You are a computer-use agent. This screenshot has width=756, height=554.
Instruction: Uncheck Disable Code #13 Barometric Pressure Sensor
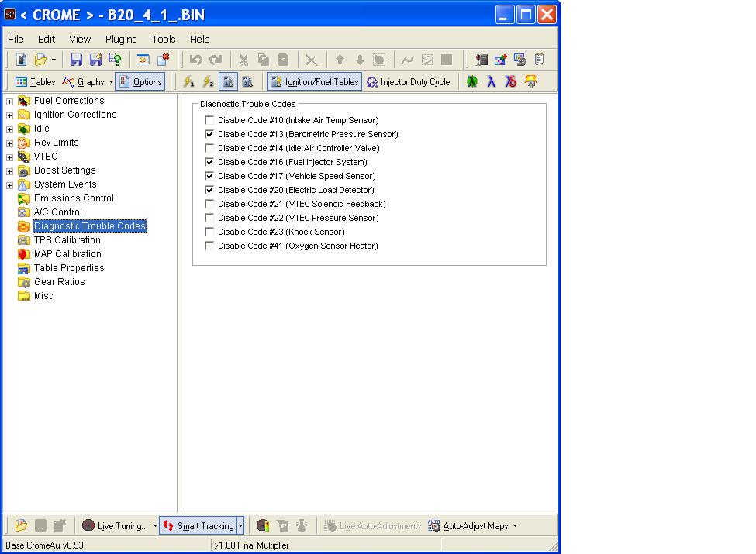[x=209, y=134]
